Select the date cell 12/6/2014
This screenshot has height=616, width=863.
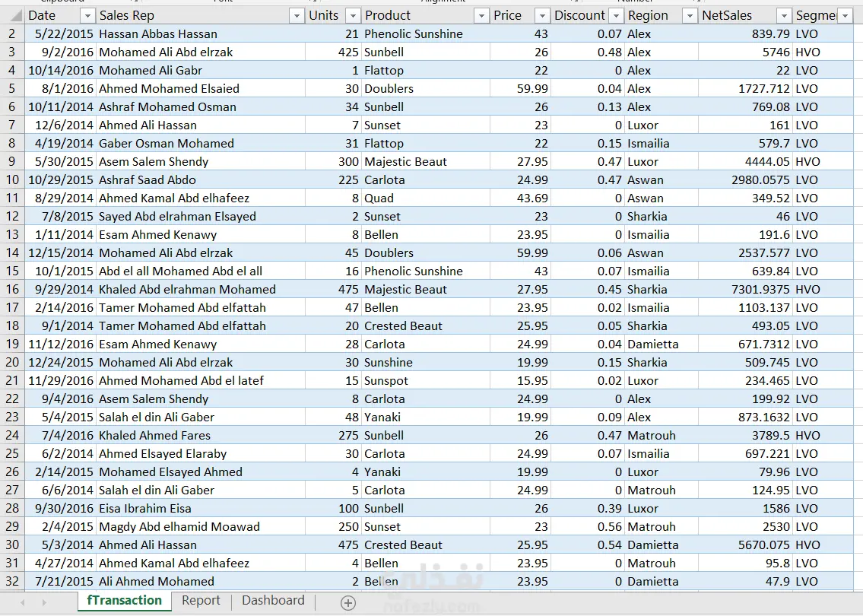coord(61,125)
